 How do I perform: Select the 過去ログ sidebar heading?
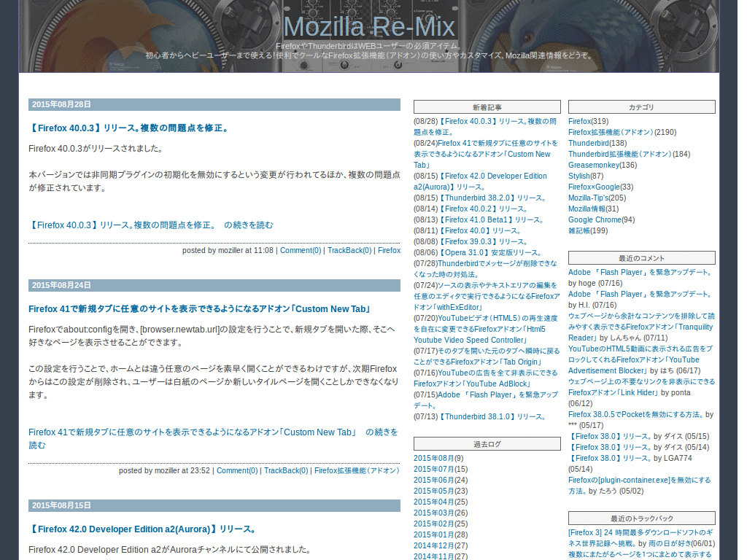pyautogui.click(x=487, y=444)
